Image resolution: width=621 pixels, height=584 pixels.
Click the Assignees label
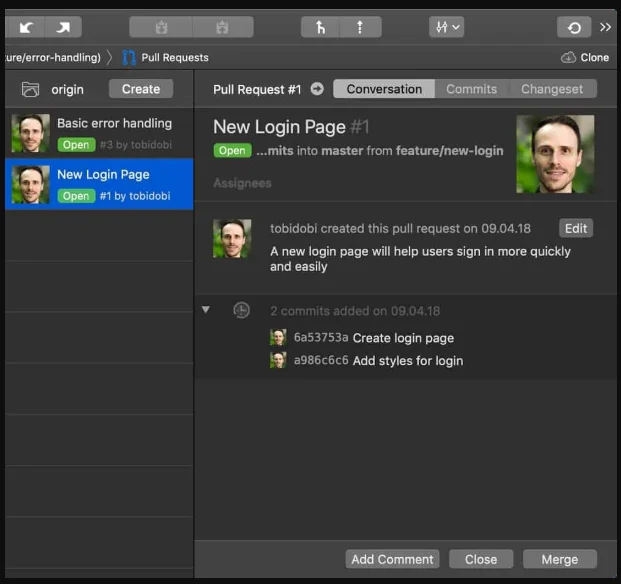pyautogui.click(x=242, y=183)
